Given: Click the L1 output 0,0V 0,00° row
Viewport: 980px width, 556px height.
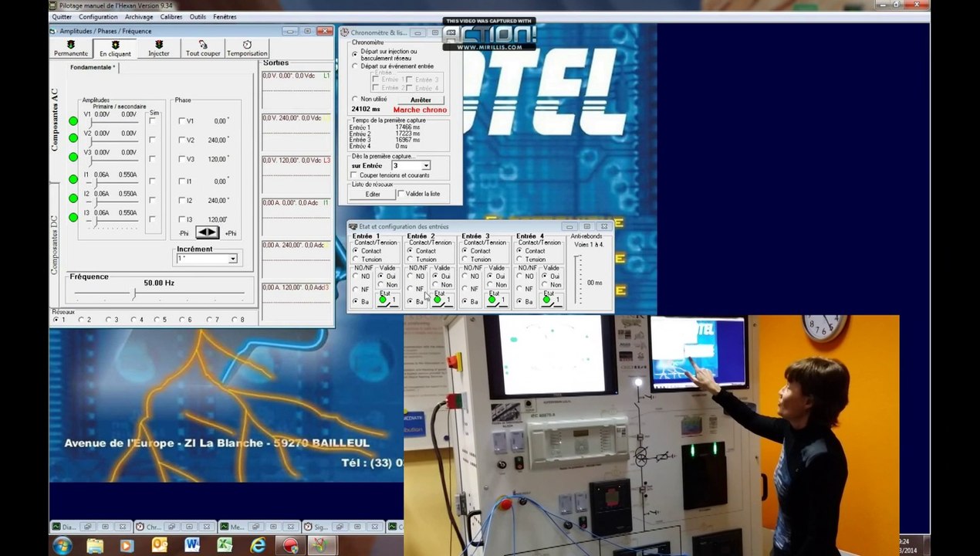Looking at the screenshot, I should click(296, 76).
